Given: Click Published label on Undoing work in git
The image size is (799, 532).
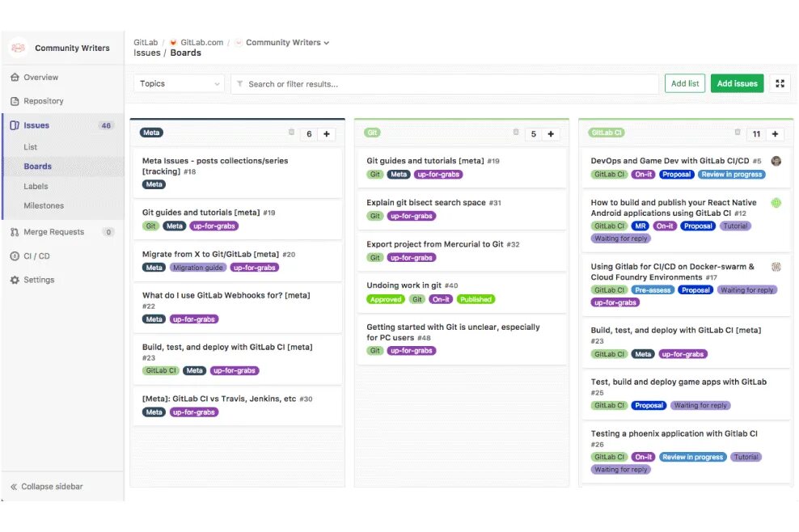Looking at the screenshot, I should tap(476, 300).
